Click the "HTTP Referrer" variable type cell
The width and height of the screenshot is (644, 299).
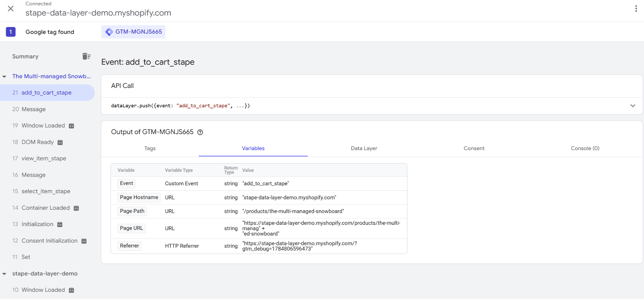[x=182, y=246]
